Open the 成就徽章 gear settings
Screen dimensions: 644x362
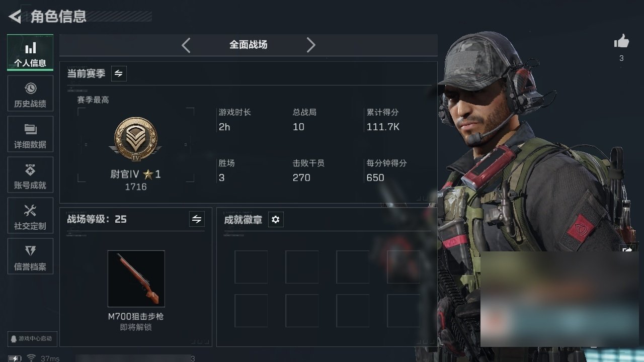click(276, 220)
